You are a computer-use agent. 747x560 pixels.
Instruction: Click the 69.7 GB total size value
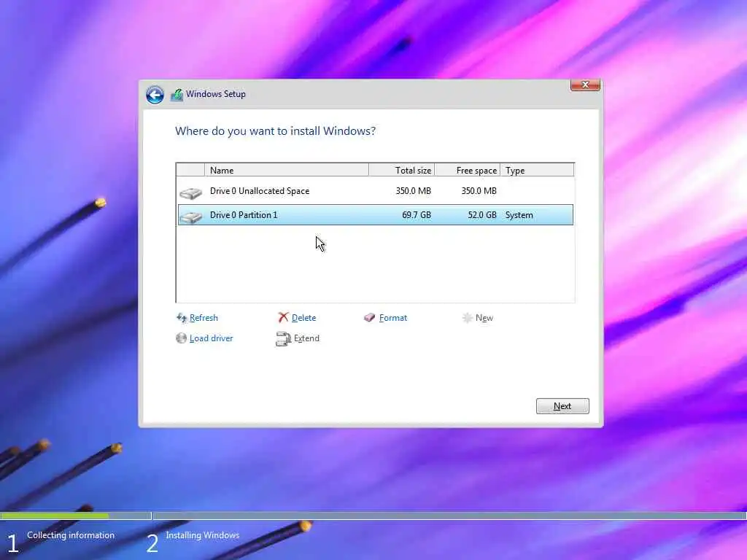[417, 215]
